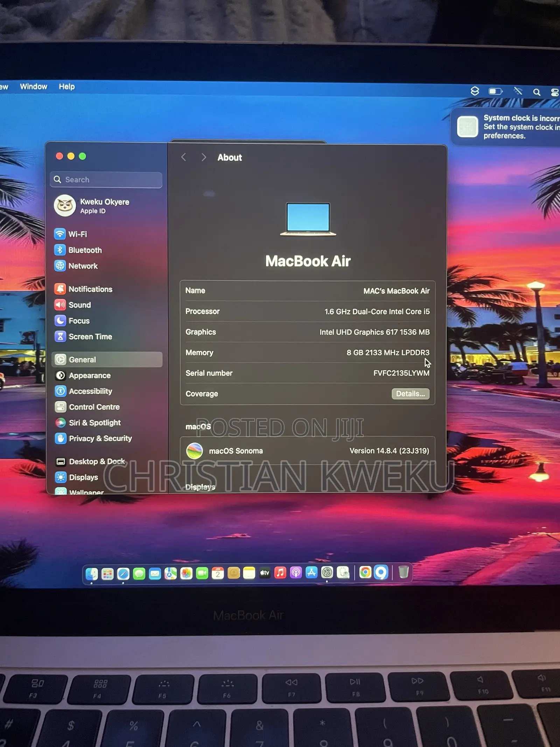The height and width of the screenshot is (747, 560).
Task: Open the system clock notification
Action: tap(506, 127)
